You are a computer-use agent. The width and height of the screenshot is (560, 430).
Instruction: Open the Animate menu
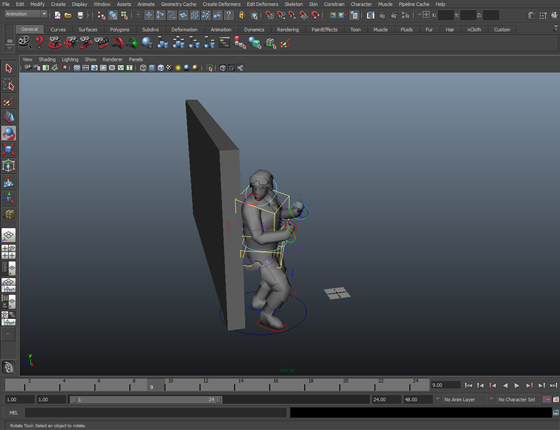(x=146, y=4)
